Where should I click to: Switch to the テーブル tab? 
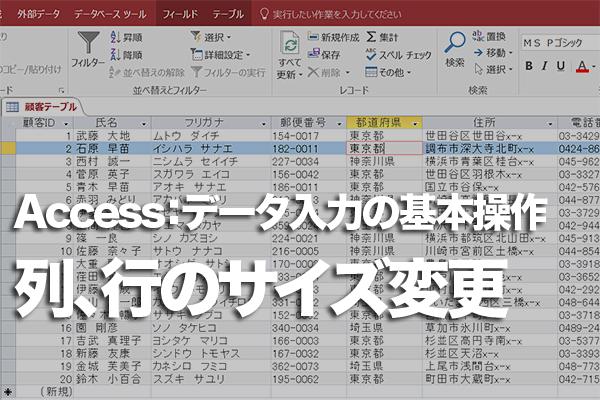(228, 14)
